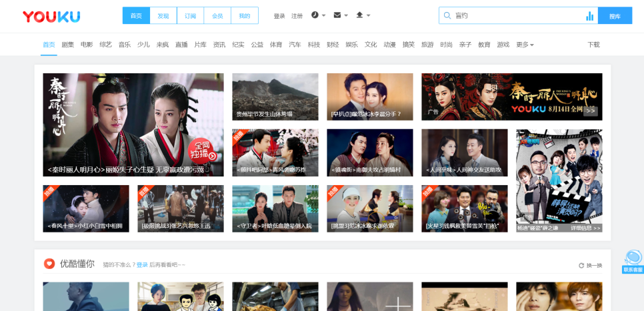Open the 片库 category
The height and width of the screenshot is (311, 644).
(201, 45)
